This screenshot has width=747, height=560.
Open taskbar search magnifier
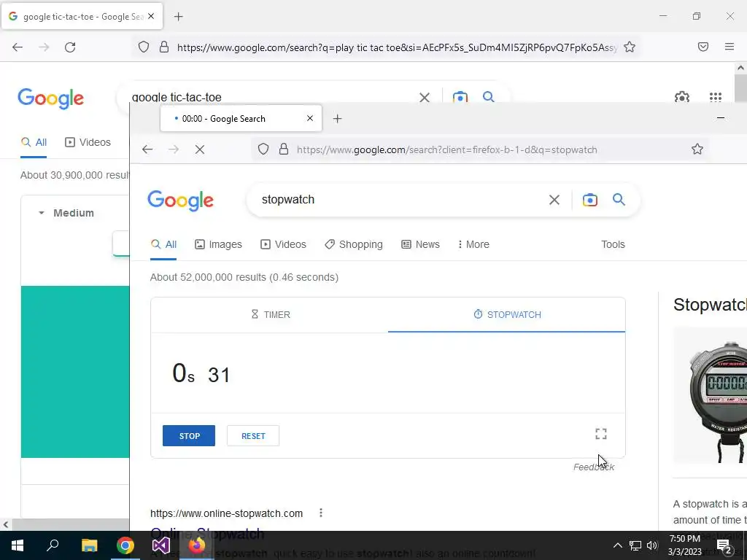[x=53, y=545]
